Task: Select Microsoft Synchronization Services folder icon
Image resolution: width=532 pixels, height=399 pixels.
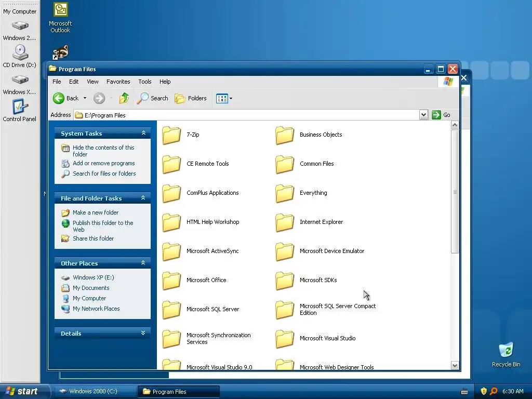Action: 171,339
